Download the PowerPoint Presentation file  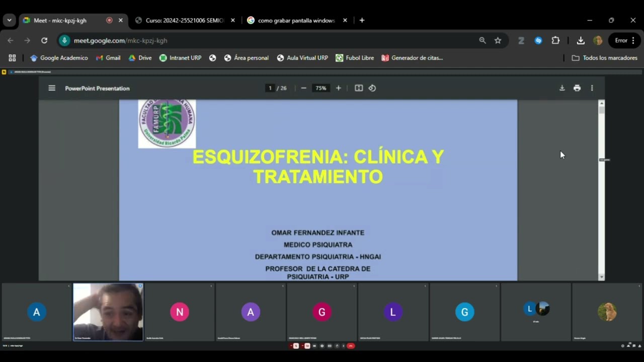[562, 88]
